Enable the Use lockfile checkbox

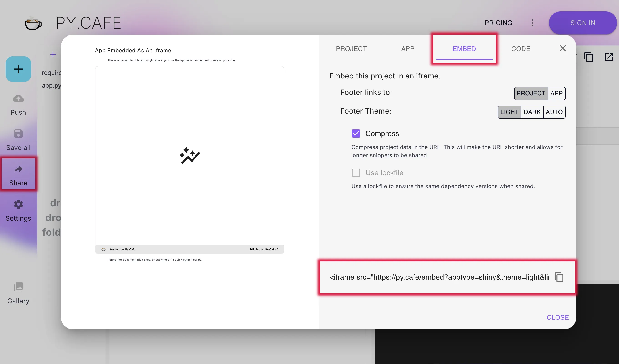pos(355,172)
